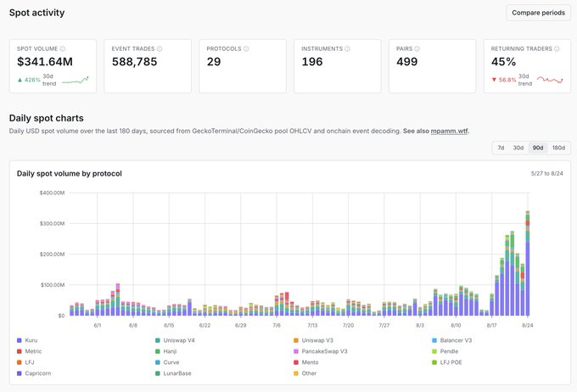Select the 7d time range tab
The width and height of the screenshot is (577, 392).
(501, 148)
